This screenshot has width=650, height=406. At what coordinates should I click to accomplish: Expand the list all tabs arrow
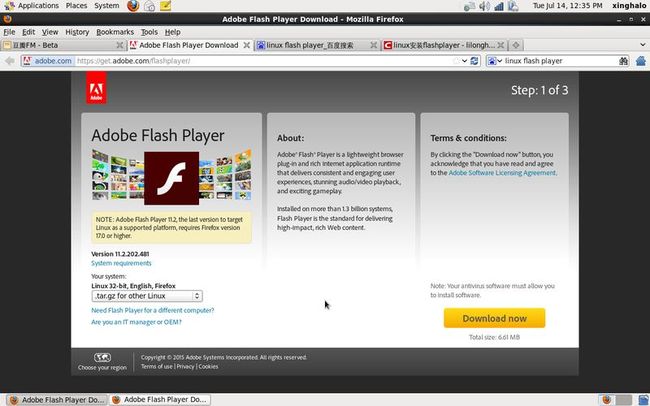[x=642, y=45]
